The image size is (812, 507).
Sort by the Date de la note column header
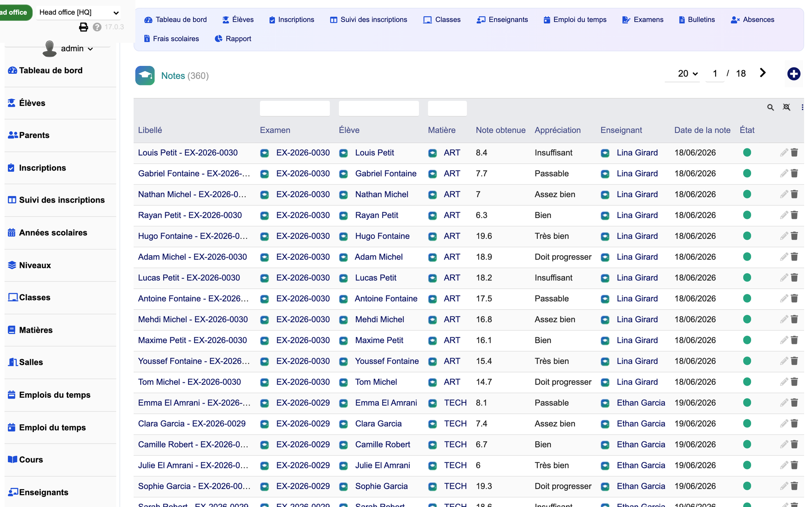[x=702, y=130]
